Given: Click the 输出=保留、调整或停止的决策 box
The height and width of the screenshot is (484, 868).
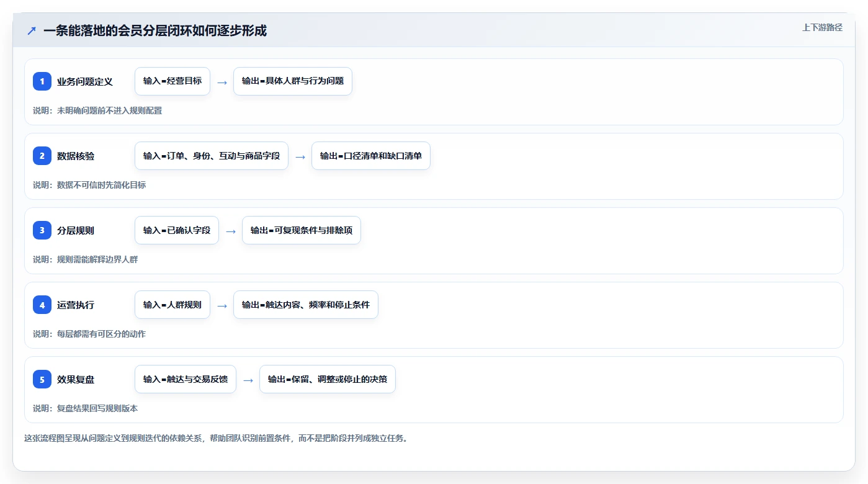Looking at the screenshot, I should click(328, 379).
